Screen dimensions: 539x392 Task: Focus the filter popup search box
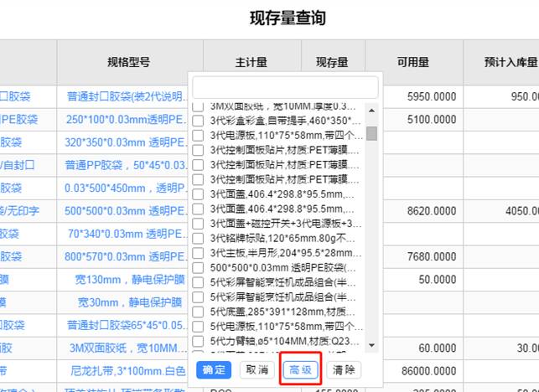click(x=285, y=87)
